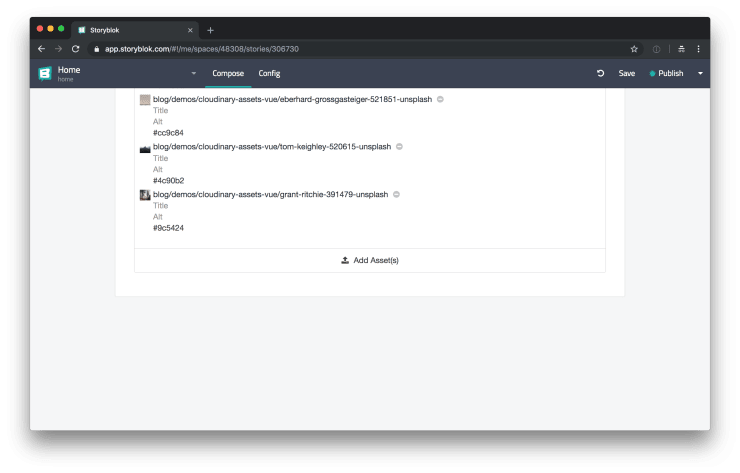
Task: Remove the grant-ritchie asset
Action: click(x=396, y=194)
